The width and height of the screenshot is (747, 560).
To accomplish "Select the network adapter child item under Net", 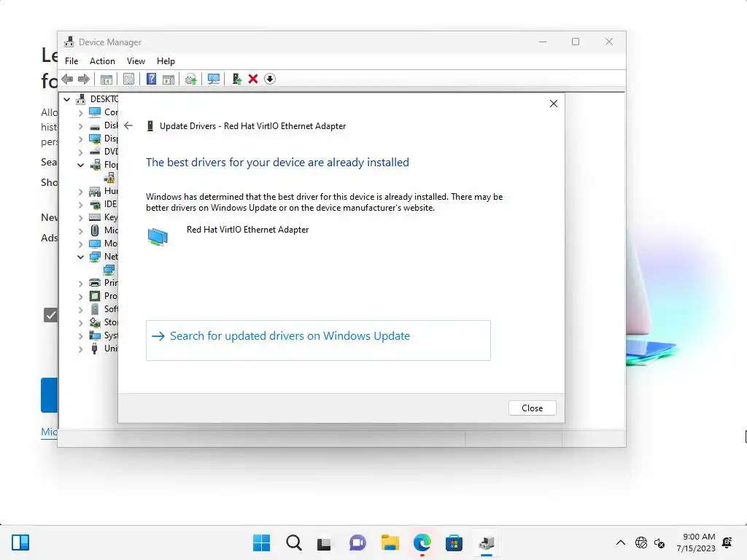I will 109,270.
